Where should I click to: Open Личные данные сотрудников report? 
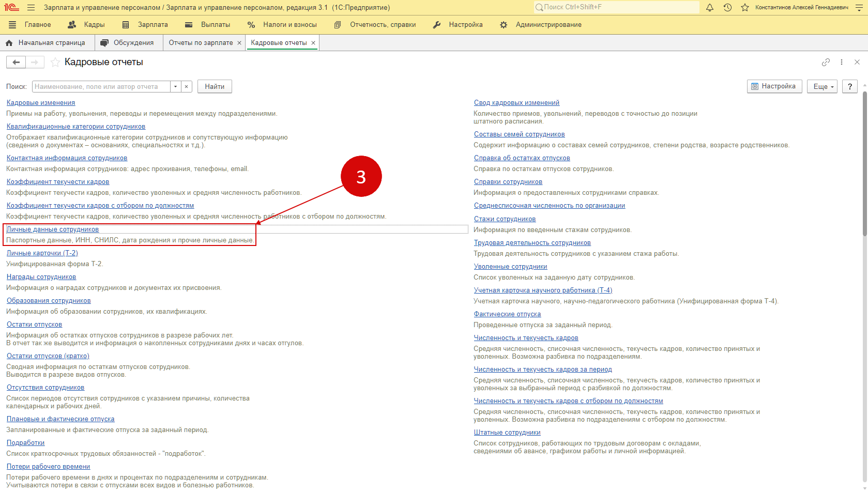53,229
